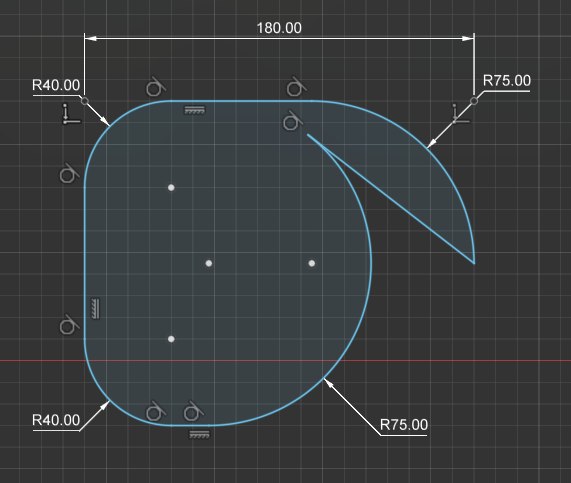Click horizontal constraint icon under the top edge
Screen dimensions: 571x483
(195, 110)
